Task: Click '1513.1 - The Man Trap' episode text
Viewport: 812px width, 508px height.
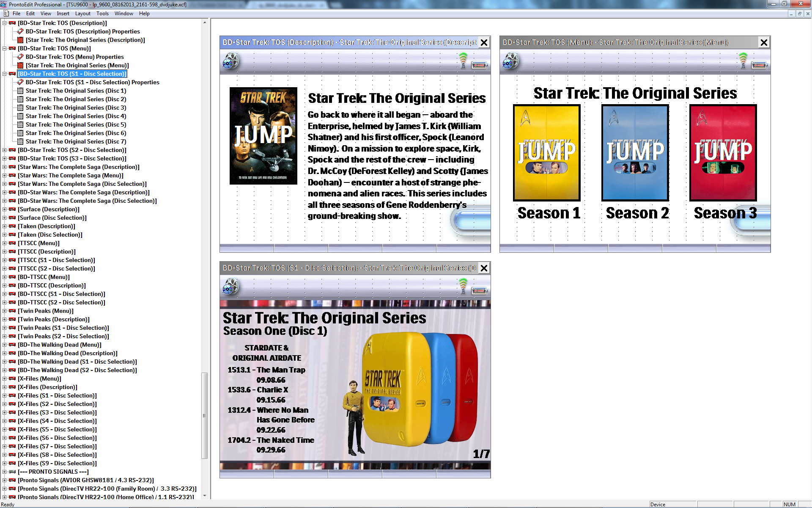Action: click(x=266, y=370)
